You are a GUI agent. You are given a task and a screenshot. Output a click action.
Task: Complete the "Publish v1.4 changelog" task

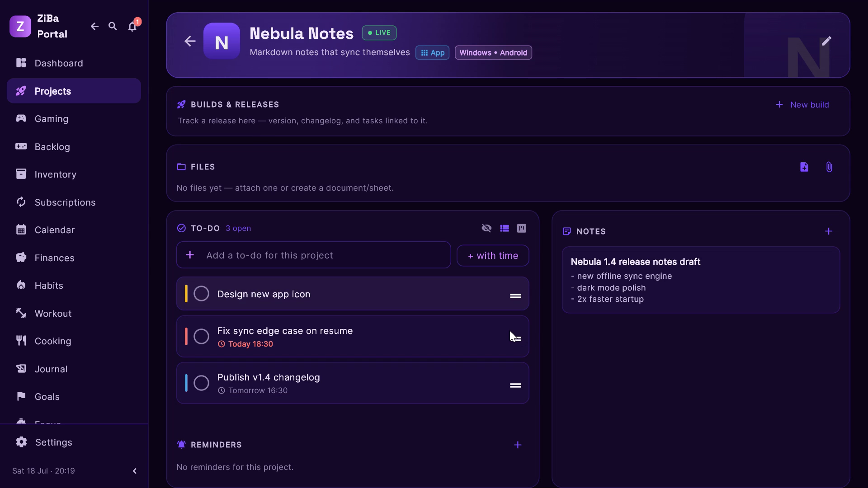pos(201,383)
